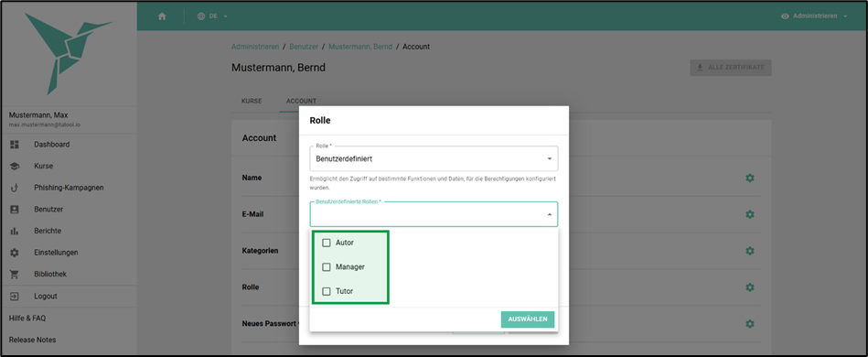
Task: Check the Autor checkbox
Action: 327,243
